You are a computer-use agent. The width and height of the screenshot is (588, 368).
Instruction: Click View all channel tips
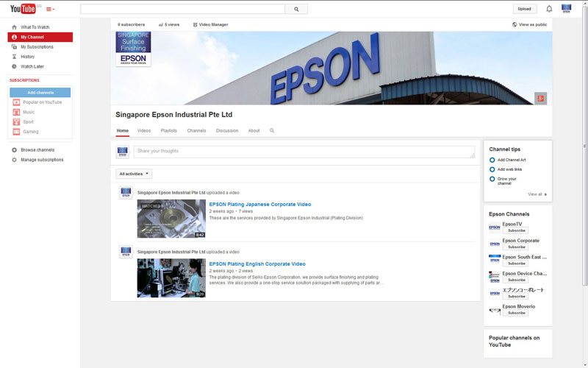pos(537,194)
